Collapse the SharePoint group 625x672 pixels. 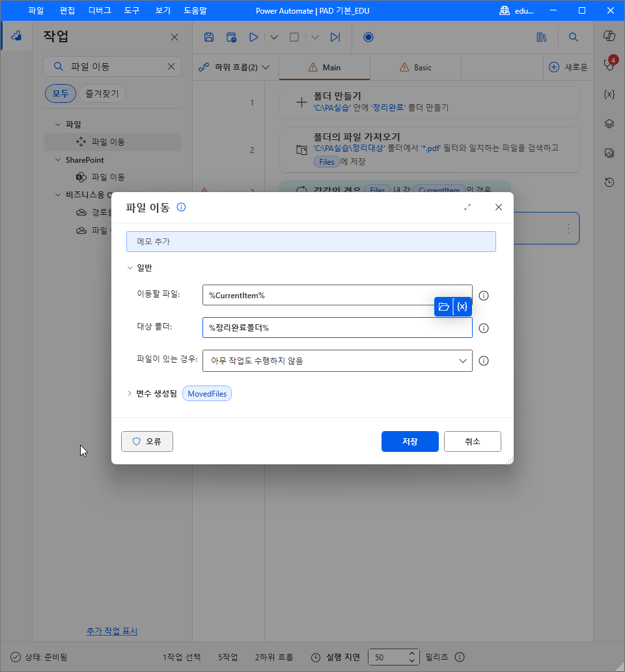tap(58, 160)
